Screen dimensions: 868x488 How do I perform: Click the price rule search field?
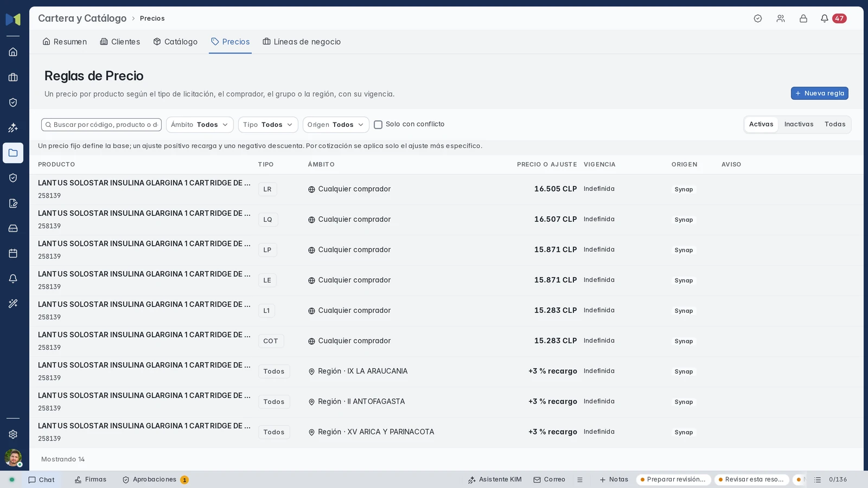click(x=101, y=125)
